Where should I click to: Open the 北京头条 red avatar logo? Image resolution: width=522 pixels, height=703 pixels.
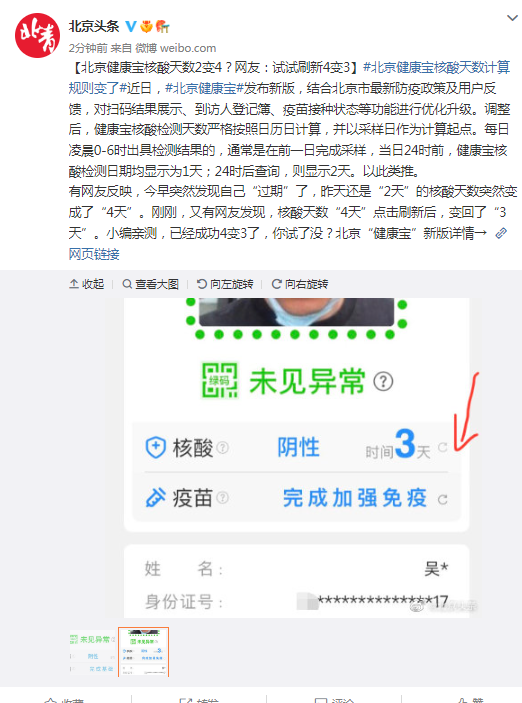(x=37, y=35)
